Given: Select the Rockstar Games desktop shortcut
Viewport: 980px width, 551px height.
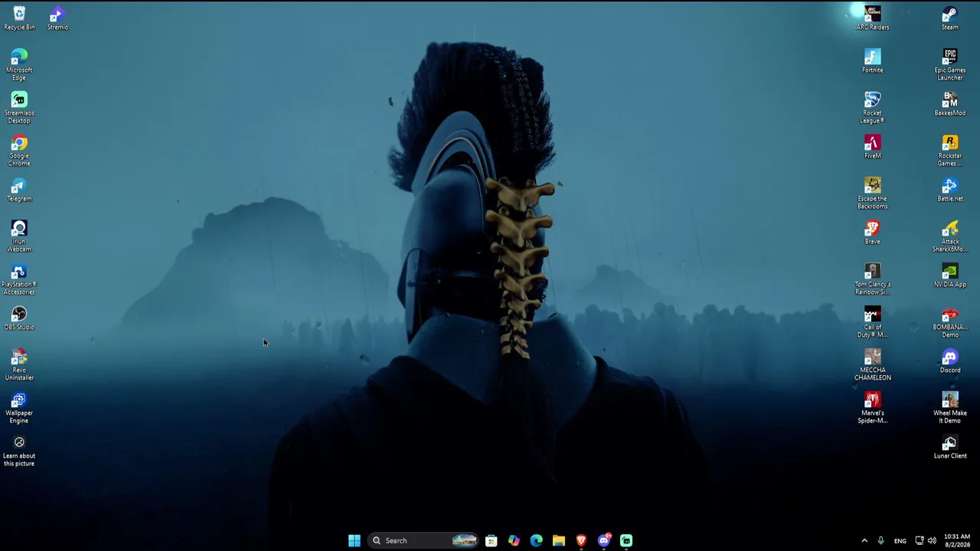Looking at the screenshot, I should pyautogui.click(x=950, y=151).
